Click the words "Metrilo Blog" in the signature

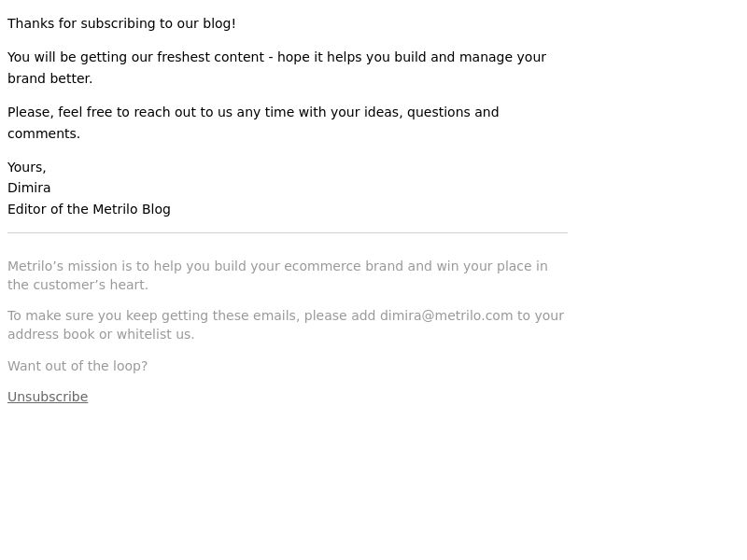pyautogui.click(x=132, y=209)
